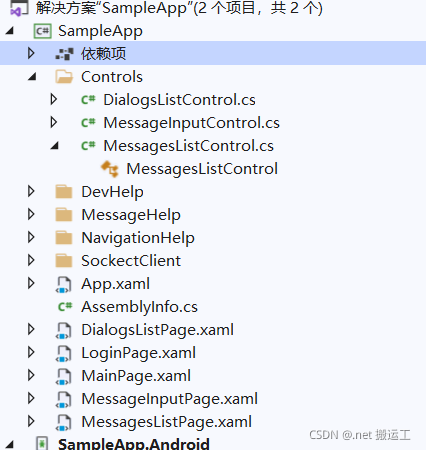
Task: Click the open Controls folder icon
Action: click(x=64, y=77)
